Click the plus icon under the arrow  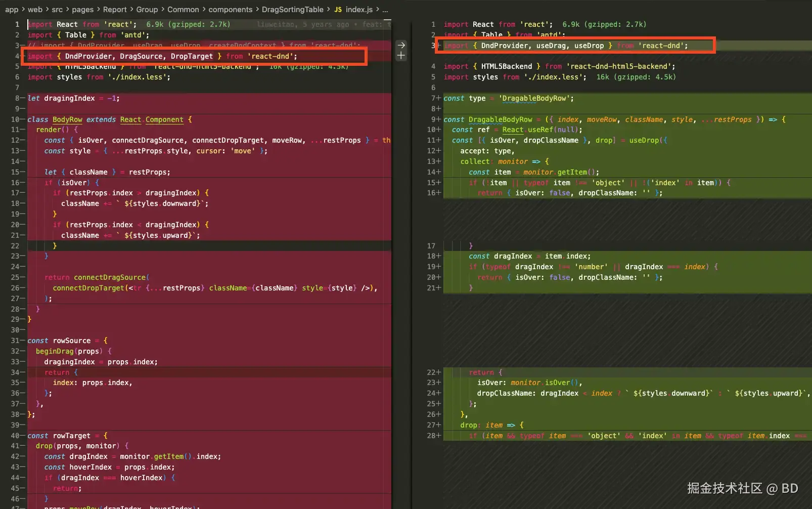pyautogui.click(x=401, y=56)
